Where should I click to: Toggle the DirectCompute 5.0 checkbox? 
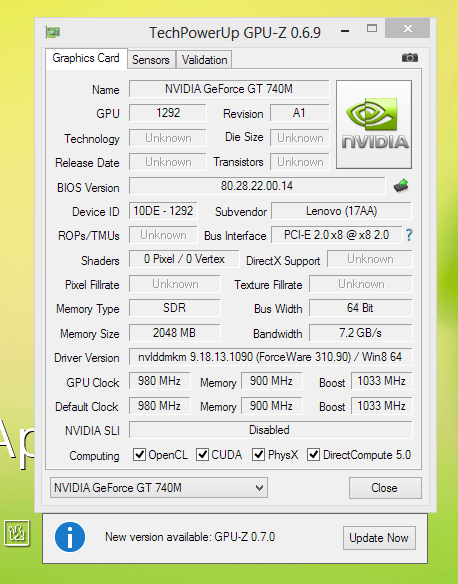click(x=314, y=454)
